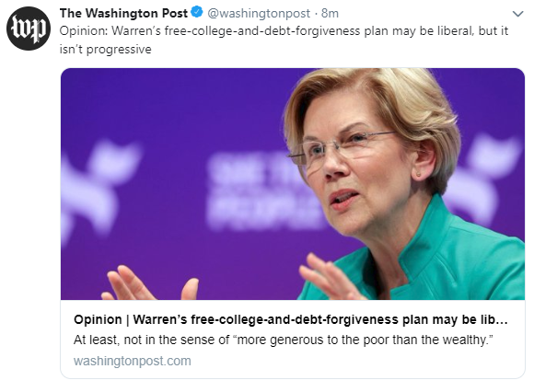This screenshot has width=534, height=392.
Task: Open the article preview photo of speaker
Action: pos(293,184)
